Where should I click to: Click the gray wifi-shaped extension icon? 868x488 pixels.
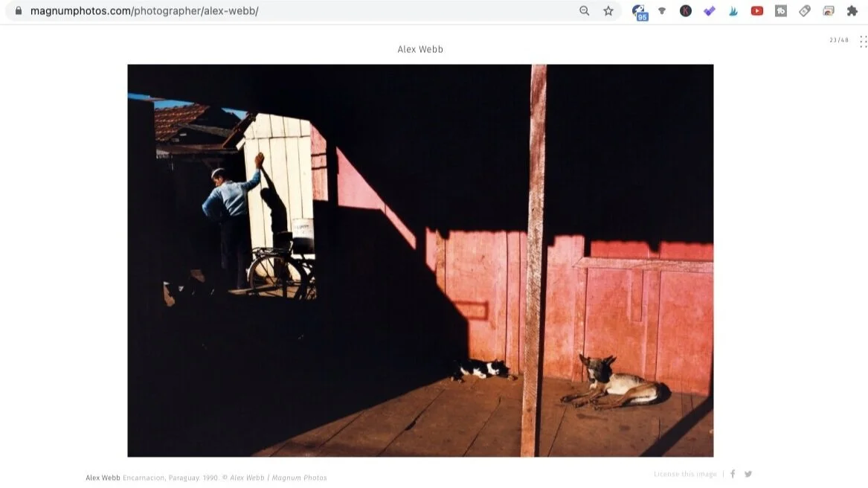click(661, 10)
